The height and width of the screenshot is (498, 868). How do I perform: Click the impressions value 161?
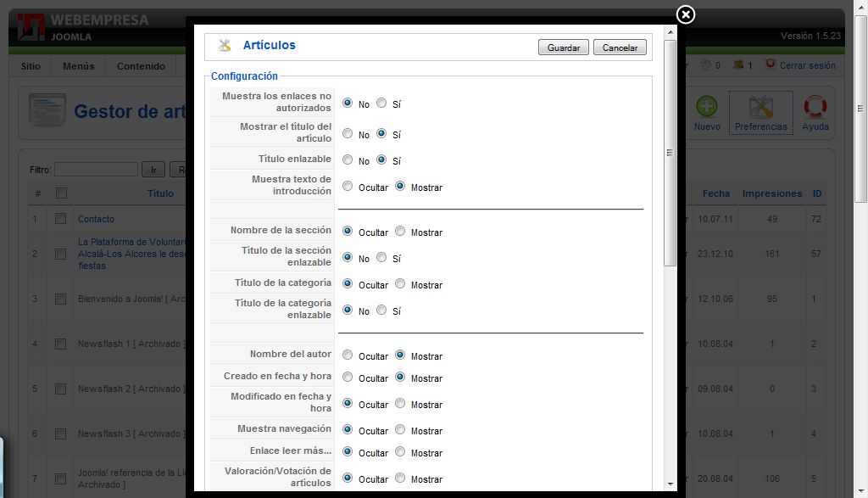click(772, 254)
